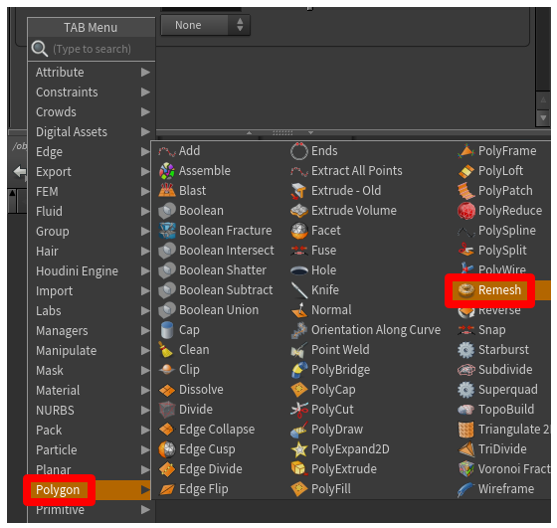Choose the TopoBuild icon

(x=466, y=410)
